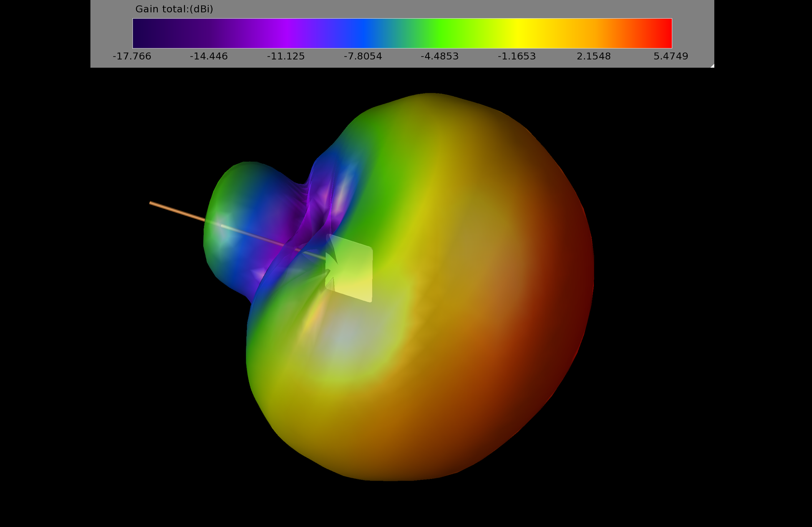Click the -1.1653 scale label
This screenshot has width=812, height=527.
pyautogui.click(x=517, y=56)
